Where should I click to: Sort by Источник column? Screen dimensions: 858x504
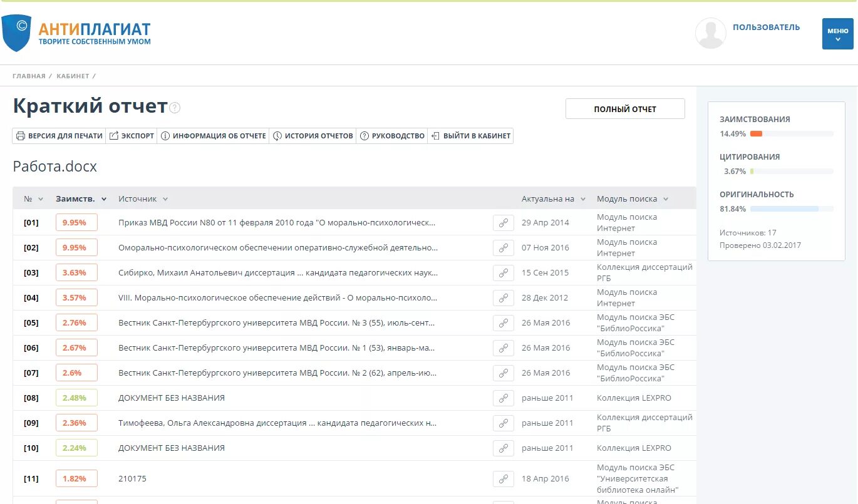point(143,199)
